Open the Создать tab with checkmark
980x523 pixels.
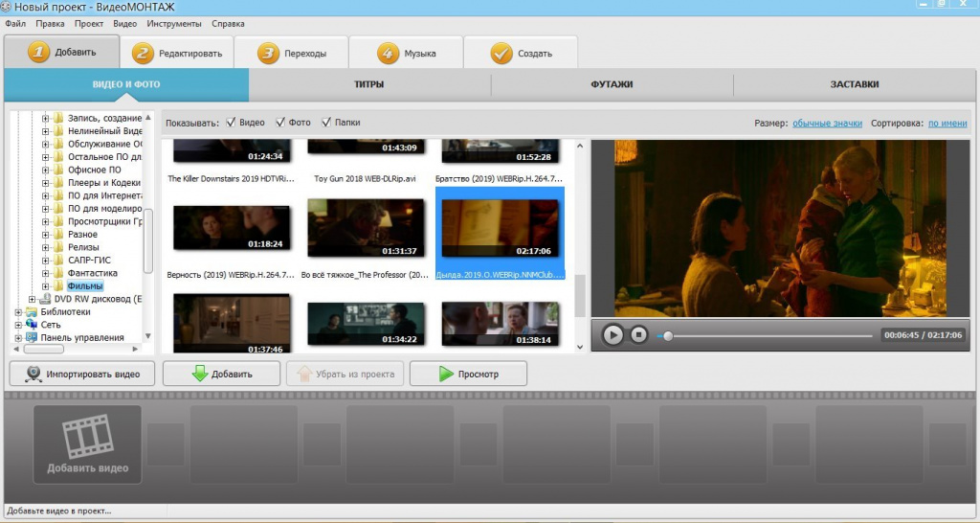(x=521, y=54)
